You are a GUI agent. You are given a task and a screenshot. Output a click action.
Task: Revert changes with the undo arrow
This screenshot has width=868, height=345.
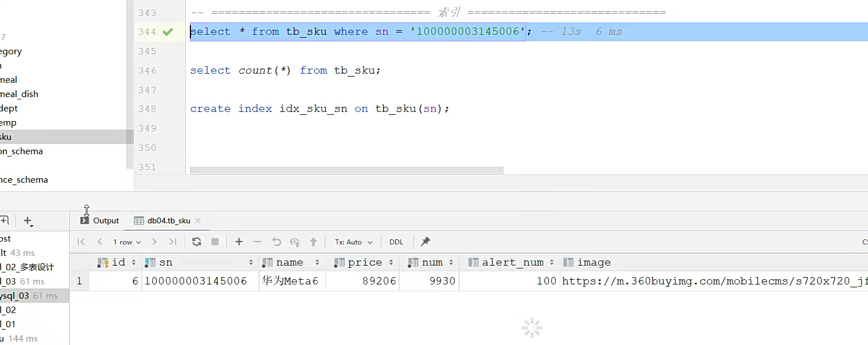(x=277, y=242)
